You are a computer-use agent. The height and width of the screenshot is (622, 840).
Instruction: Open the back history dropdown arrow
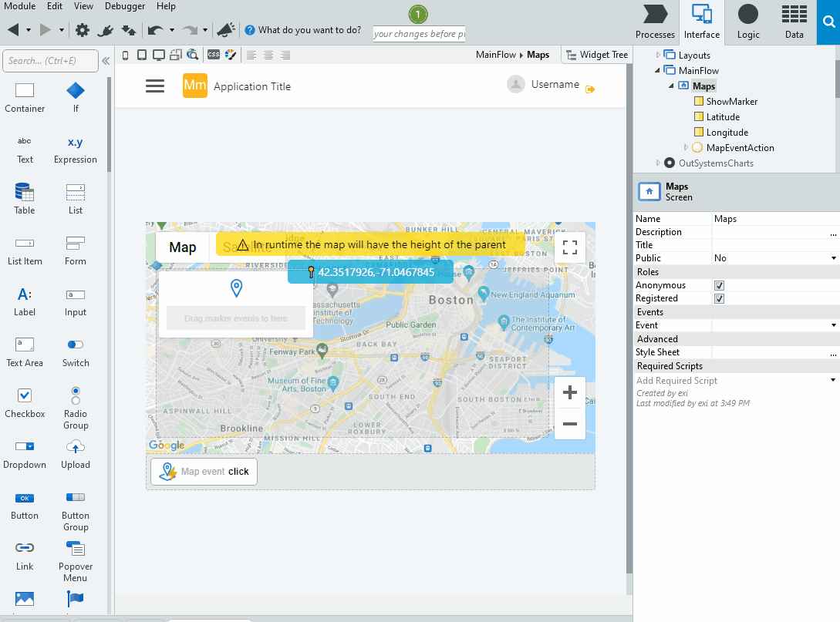29,31
